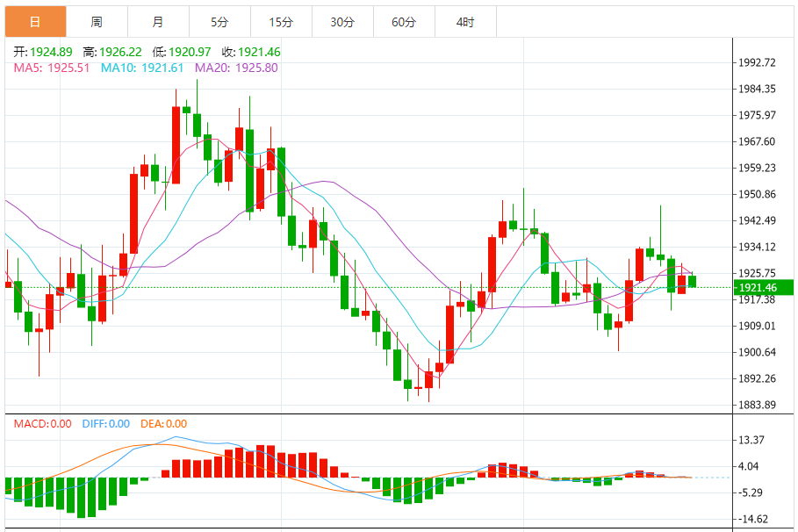Click the 1959.23 price axis label
Screen dimensions: 798x532
tap(758, 168)
